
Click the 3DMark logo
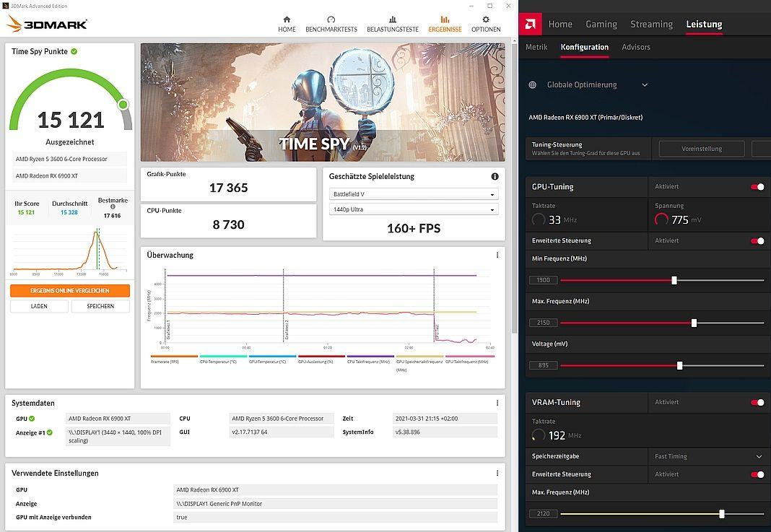tap(47, 24)
